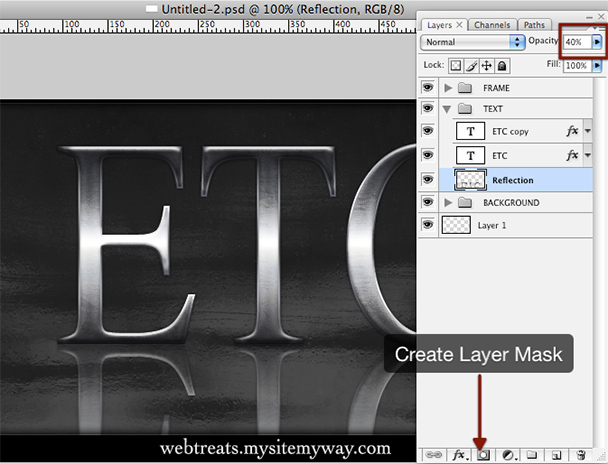The height and width of the screenshot is (464, 608).
Task: Close the Layers panel window
Action: 601,17
